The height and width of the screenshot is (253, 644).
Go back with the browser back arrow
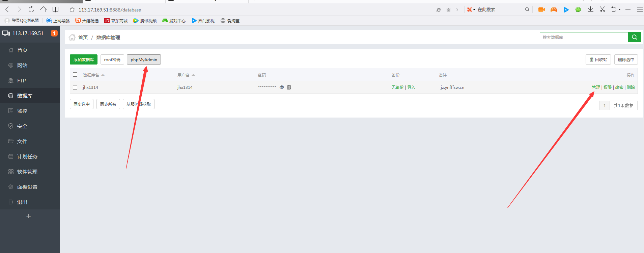pos(7,9)
